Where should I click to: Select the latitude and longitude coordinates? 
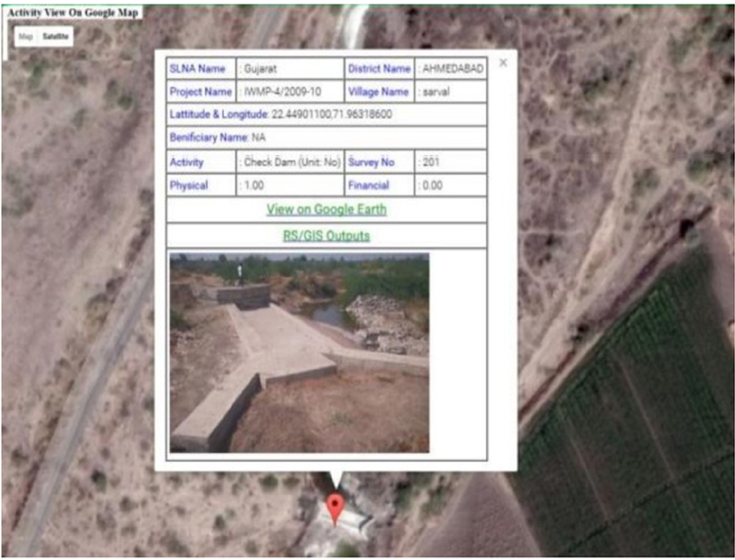pyautogui.click(x=332, y=114)
